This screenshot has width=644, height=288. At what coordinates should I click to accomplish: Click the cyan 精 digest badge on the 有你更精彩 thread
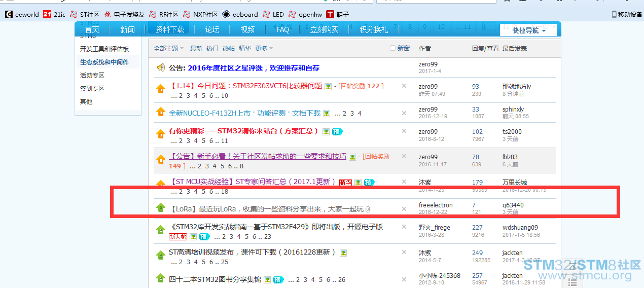tap(337, 131)
